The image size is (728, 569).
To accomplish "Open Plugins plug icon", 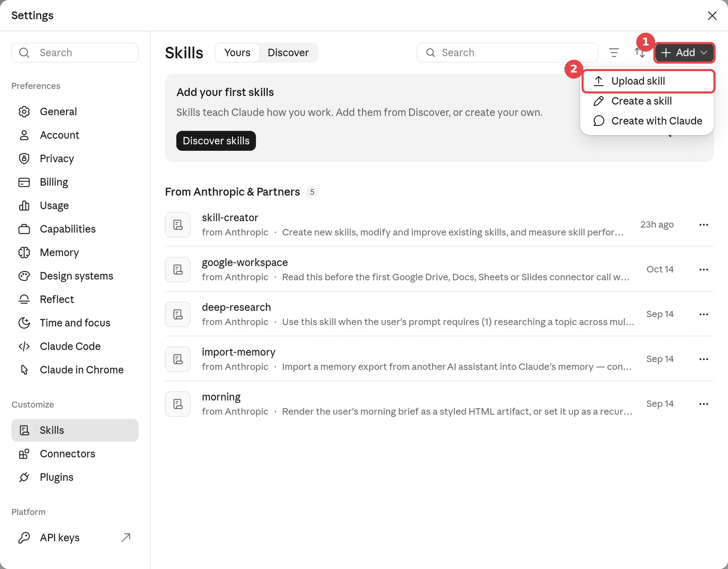I will click(x=24, y=477).
